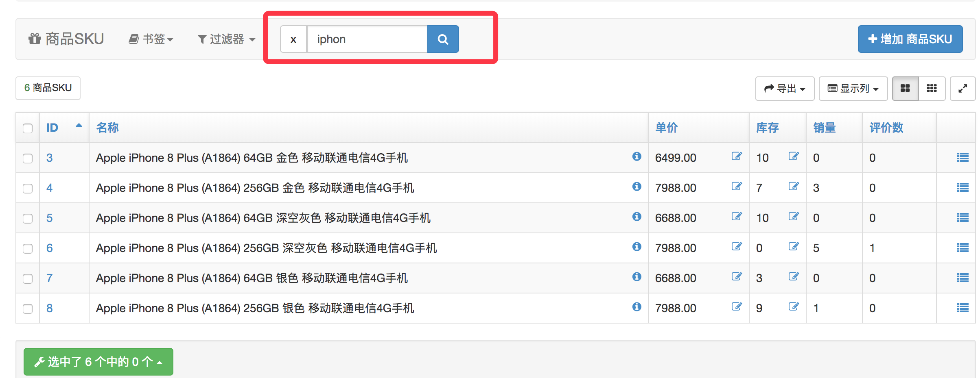The image size is (980, 378).
Task: Check the box for SKU ID 5
Action: pos(28,218)
